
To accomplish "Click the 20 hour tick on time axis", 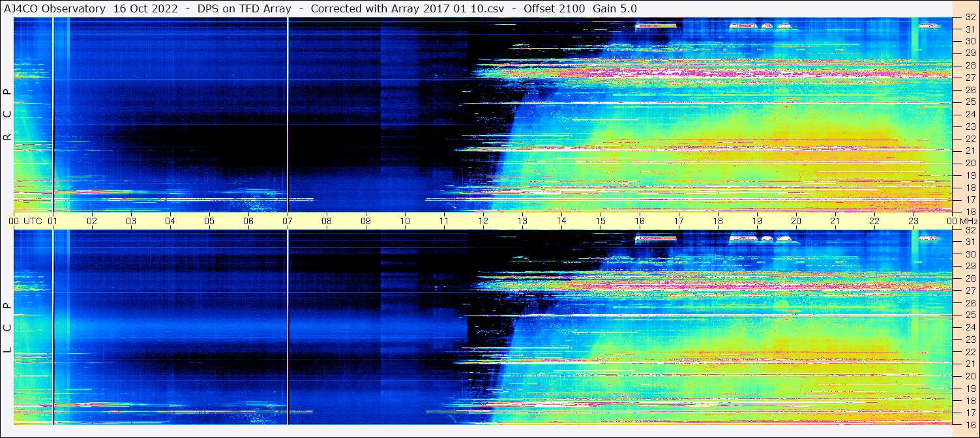I will [x=796, y=221].
